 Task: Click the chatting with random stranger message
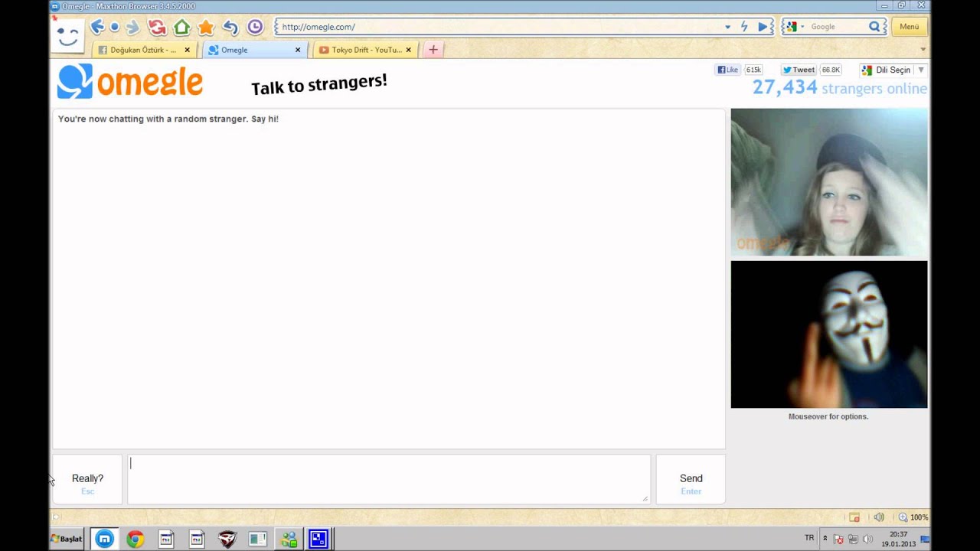pos(168,119)
